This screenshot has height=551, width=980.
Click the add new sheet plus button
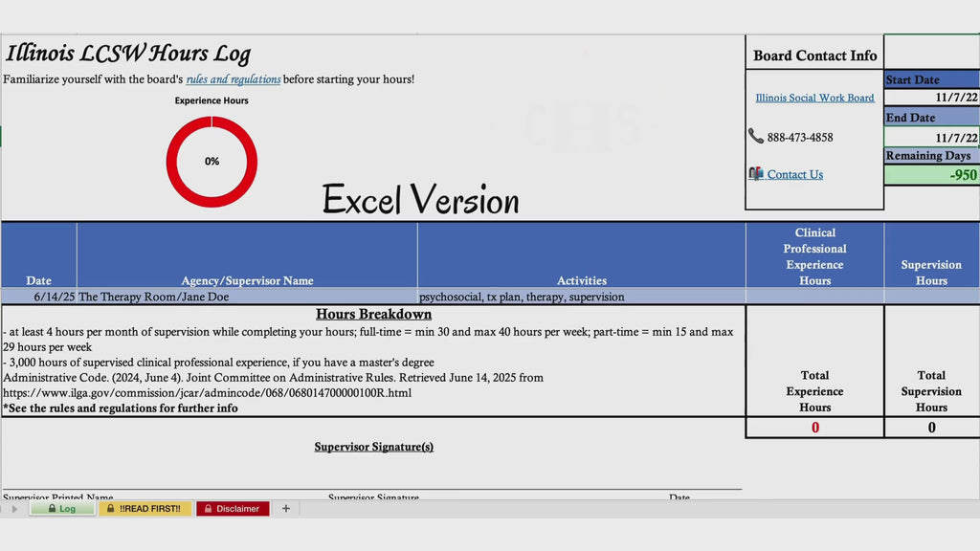pos(285,509)
